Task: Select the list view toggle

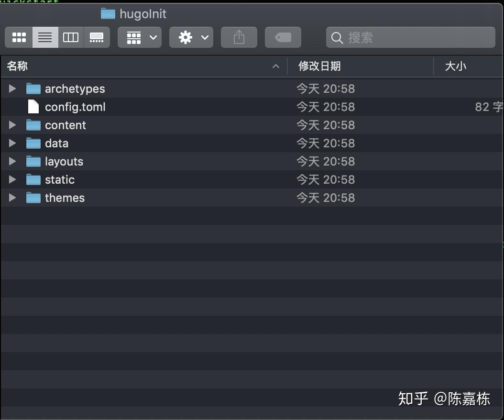Action: click(45, 37)
